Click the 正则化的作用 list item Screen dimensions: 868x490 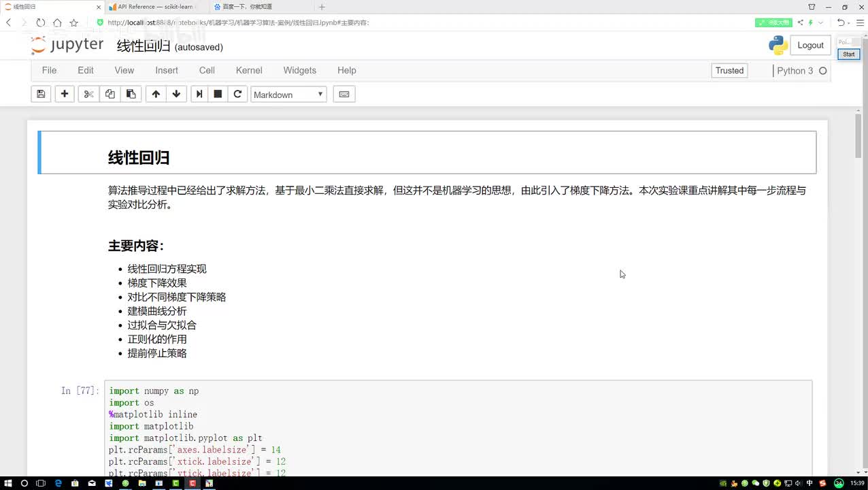tap(157, 339)
